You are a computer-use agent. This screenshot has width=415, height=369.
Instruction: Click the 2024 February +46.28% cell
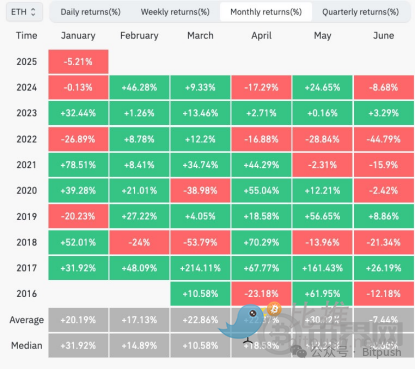click(x=139, y=88)
